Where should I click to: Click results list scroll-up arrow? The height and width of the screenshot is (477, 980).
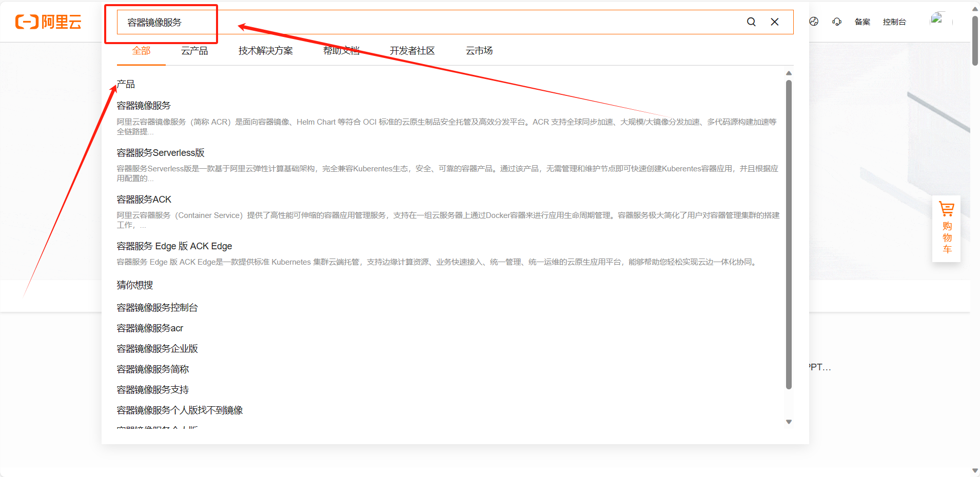coord(789,73)
